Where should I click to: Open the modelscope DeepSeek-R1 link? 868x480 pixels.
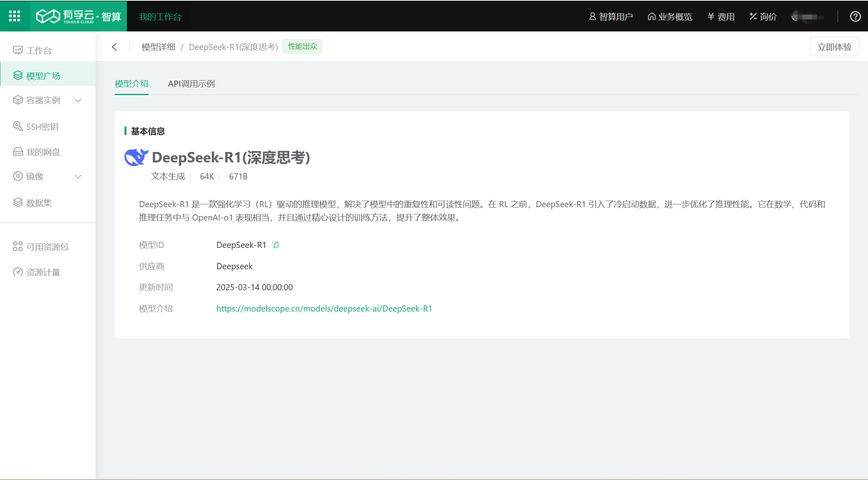pos(324,309)
